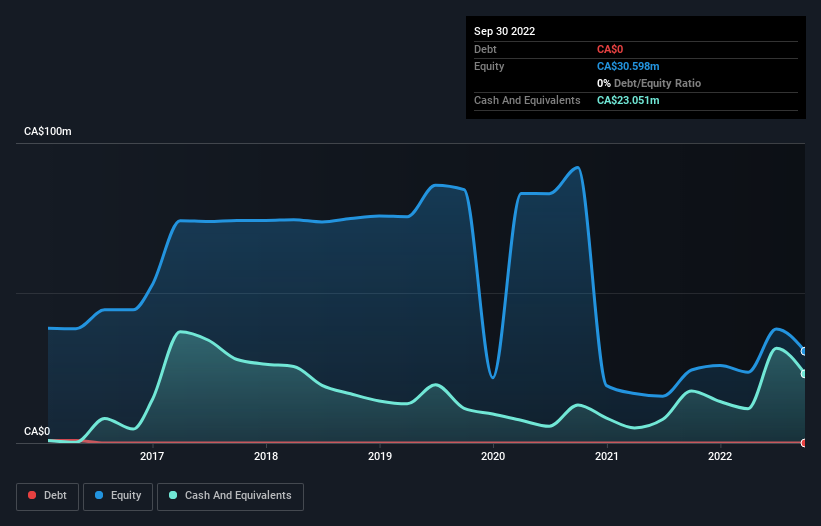This screenshot has height=526, width=821.
Task: Click the red Debt endpoint marker
Action: [x=804, y=443]
